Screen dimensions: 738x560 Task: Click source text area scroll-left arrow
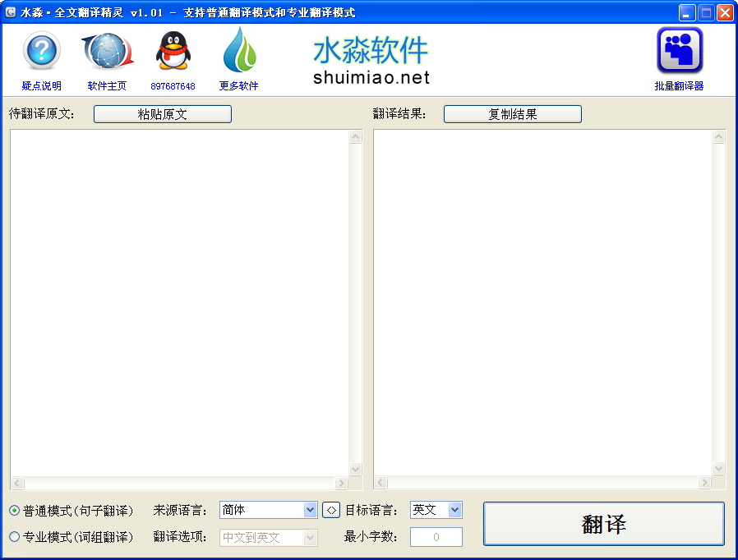(x=17, y=483)
